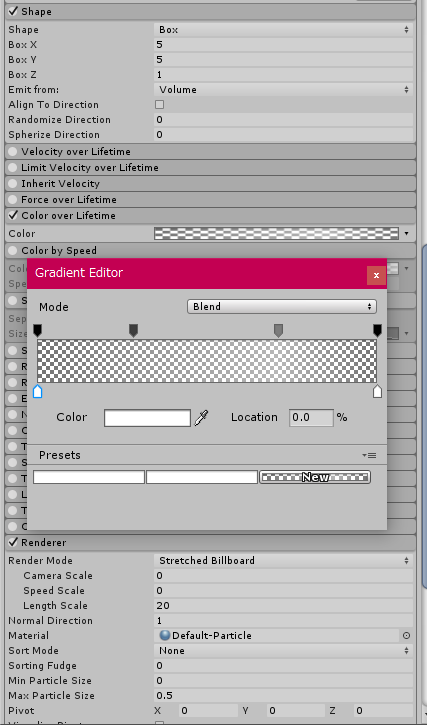Open the Color over Lifetime gradient field

pyautogui.click(x=276, y=233)
